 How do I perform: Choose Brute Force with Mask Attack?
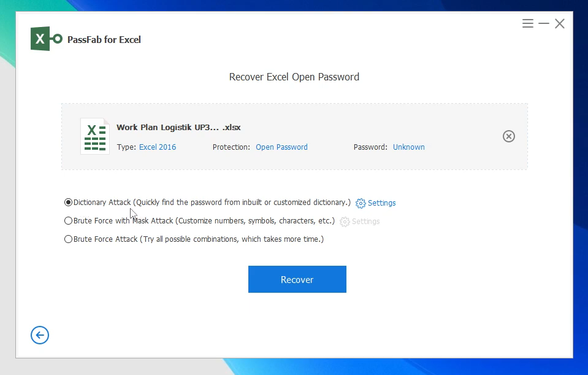point(68,221)
